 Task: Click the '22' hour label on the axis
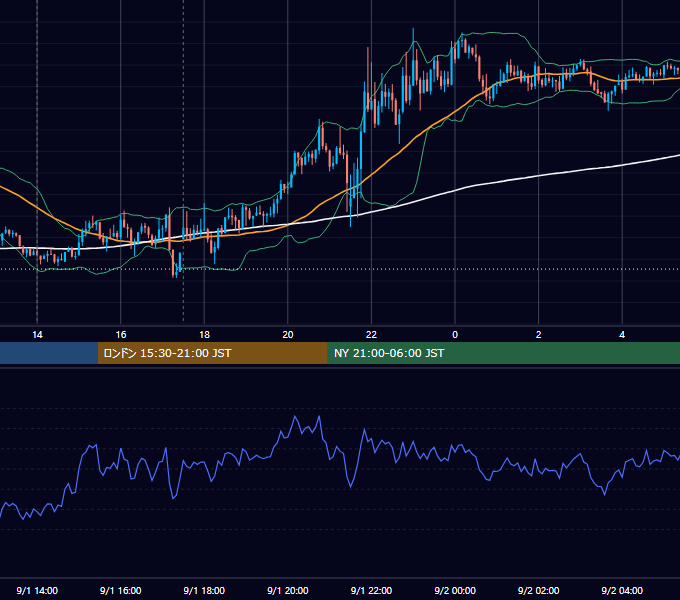[x=371, y=335]
